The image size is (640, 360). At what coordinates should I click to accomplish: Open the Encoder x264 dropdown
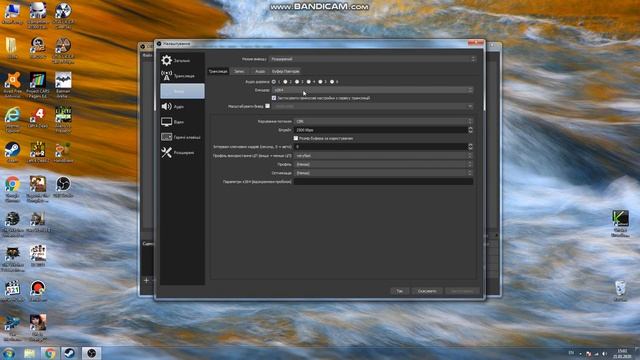point(373,90)
